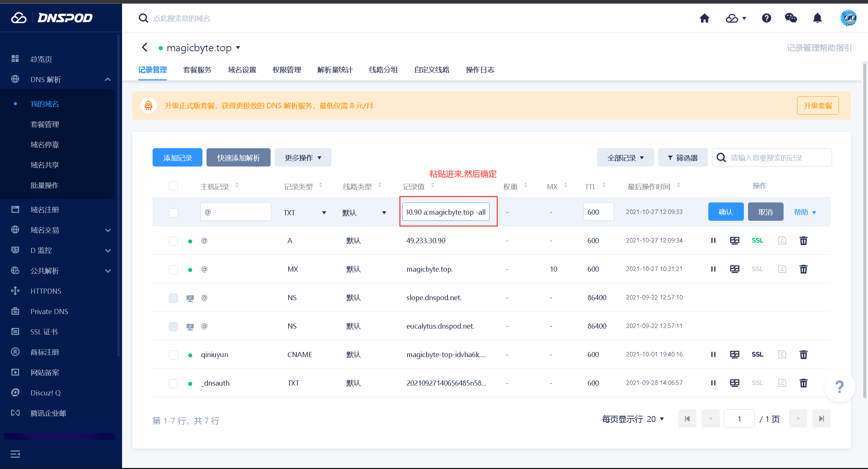
Task: Open 套餐管理 in the sidebar
Action: (x=45, y=124)
